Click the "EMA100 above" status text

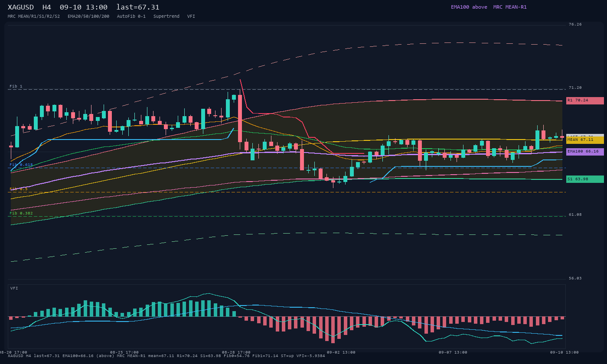pos(469,7)
